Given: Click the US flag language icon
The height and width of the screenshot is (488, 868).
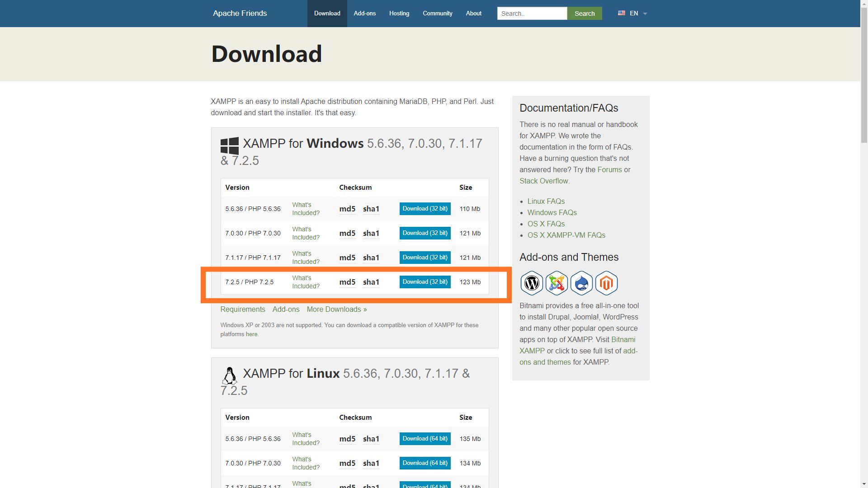Looking at the screenshot, I should (622, 13).
